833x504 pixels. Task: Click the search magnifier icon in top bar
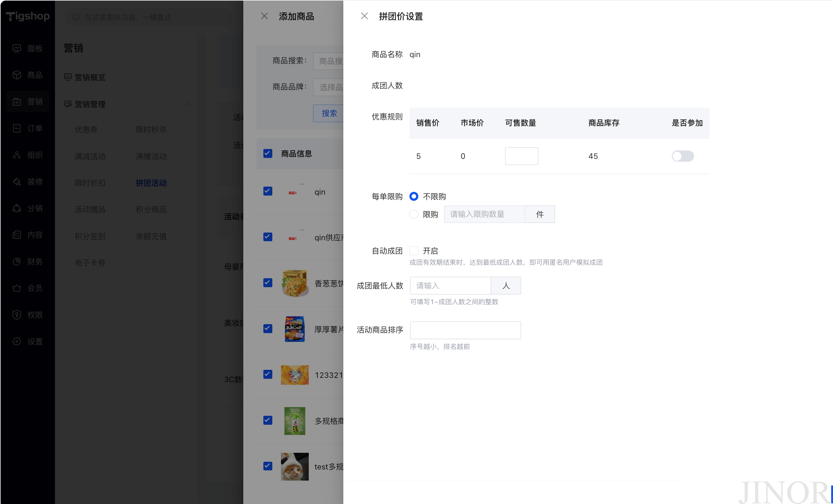tap(77, 17)
